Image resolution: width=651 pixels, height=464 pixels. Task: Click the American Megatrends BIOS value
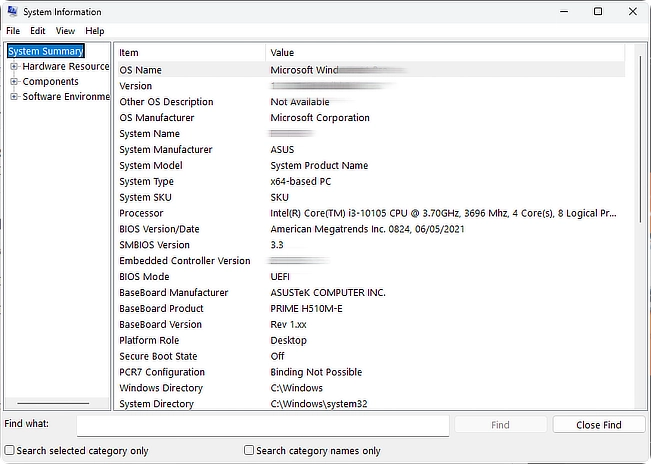coord(367,229)
